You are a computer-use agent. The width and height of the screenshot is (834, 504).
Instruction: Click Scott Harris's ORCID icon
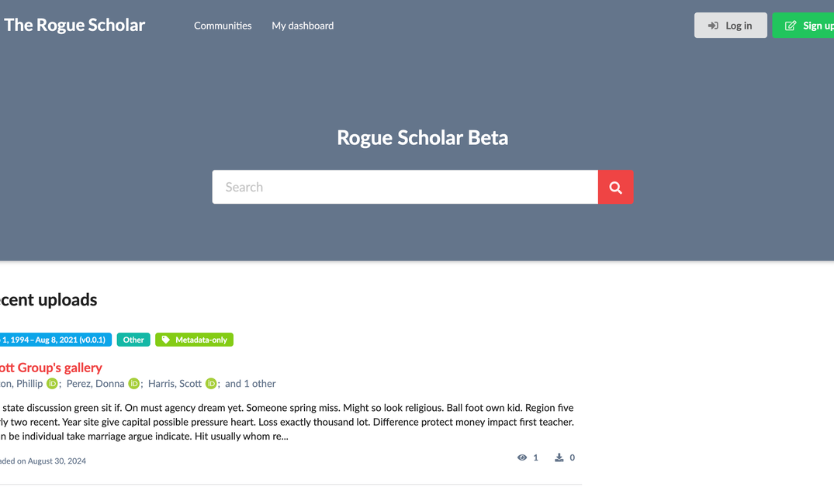pos(210,383)
